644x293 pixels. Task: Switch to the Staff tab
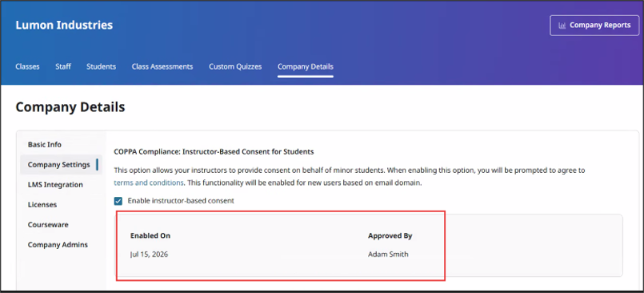click(63, 66)
